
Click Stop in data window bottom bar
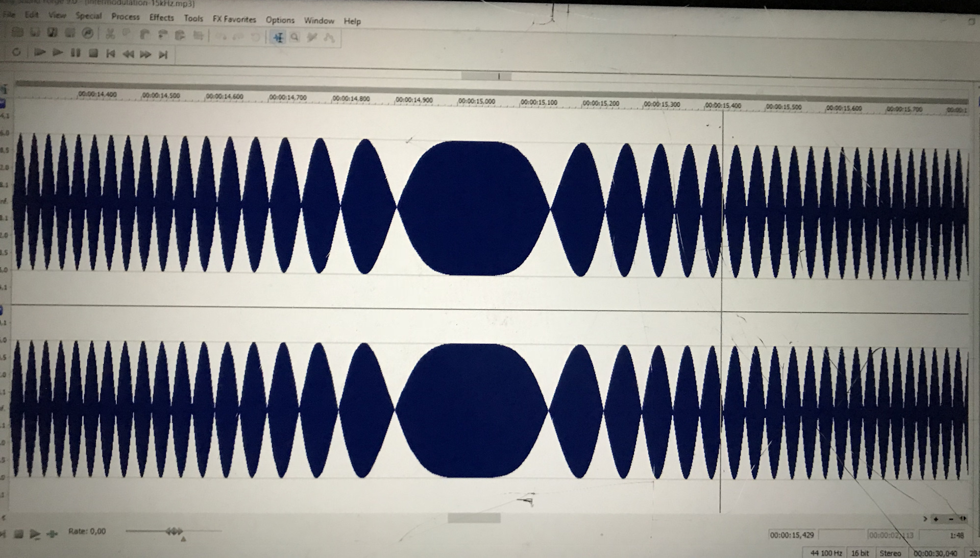[x=19, y=534]
